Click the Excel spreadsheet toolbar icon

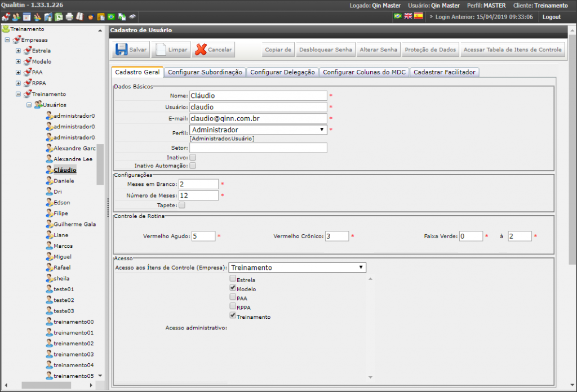tap(59, 17)
